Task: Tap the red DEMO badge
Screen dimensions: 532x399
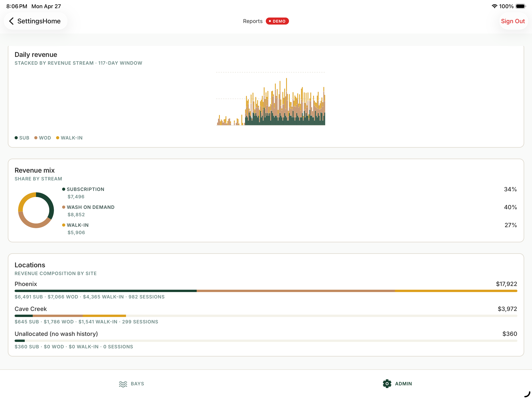Action: point(277,21)
